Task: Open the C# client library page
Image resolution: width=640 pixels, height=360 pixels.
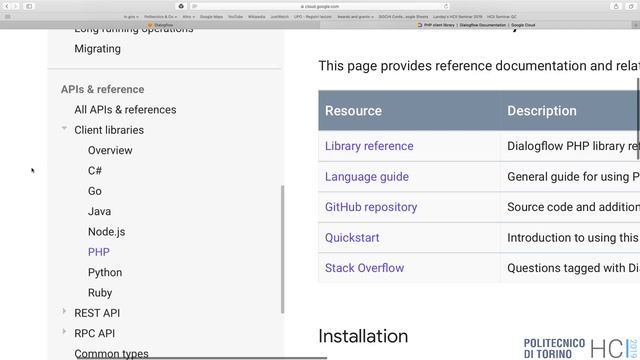Action: (x=95, y=171)
